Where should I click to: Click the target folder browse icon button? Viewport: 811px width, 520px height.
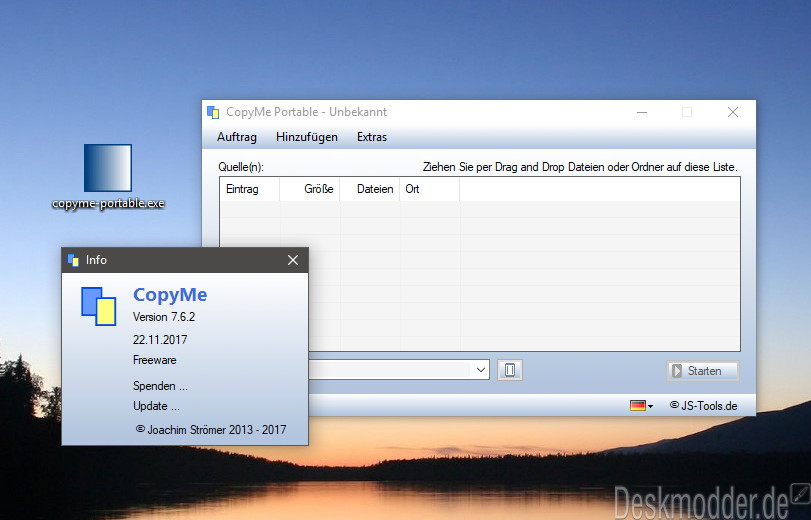tap(509, 370)
